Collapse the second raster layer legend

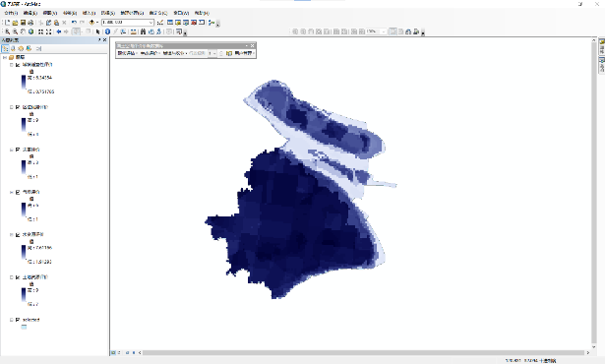coord(11,107)
